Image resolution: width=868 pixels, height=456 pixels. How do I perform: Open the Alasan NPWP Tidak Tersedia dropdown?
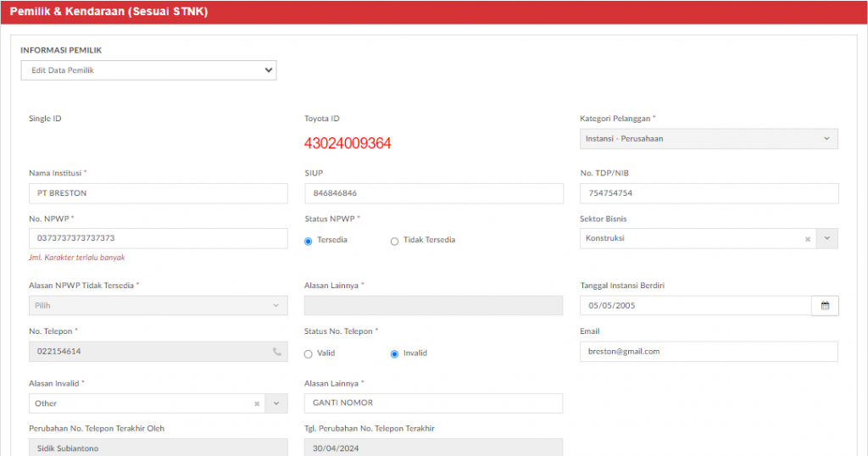click(x=159, y=305)
